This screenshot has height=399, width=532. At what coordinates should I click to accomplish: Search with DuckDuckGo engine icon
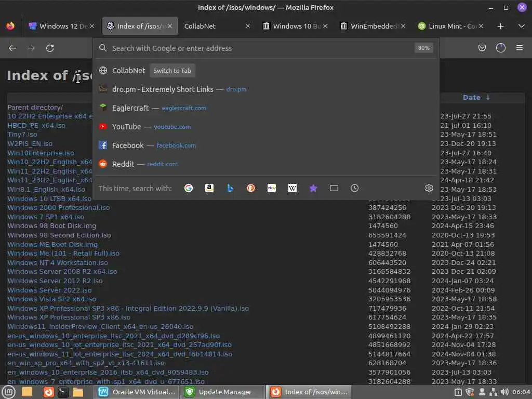(x=251, y=188)
